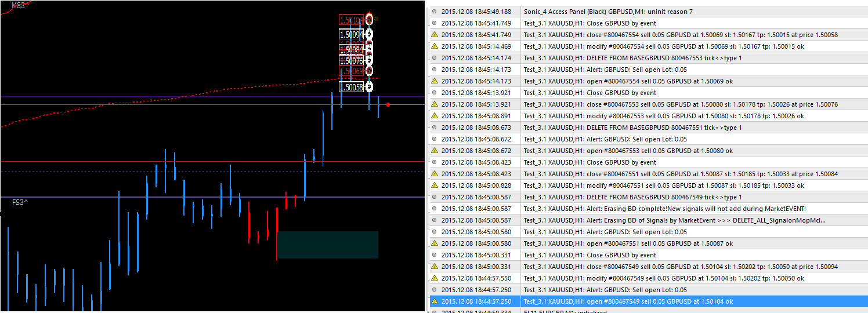Select the red 1.50104 price label on the chart
This screenshot has width=868, height=313.
click(x=352, y=20)
